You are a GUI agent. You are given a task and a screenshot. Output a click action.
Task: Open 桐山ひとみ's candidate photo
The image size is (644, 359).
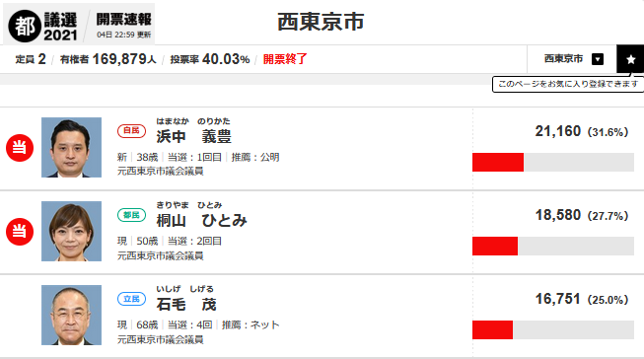point(71,231)
